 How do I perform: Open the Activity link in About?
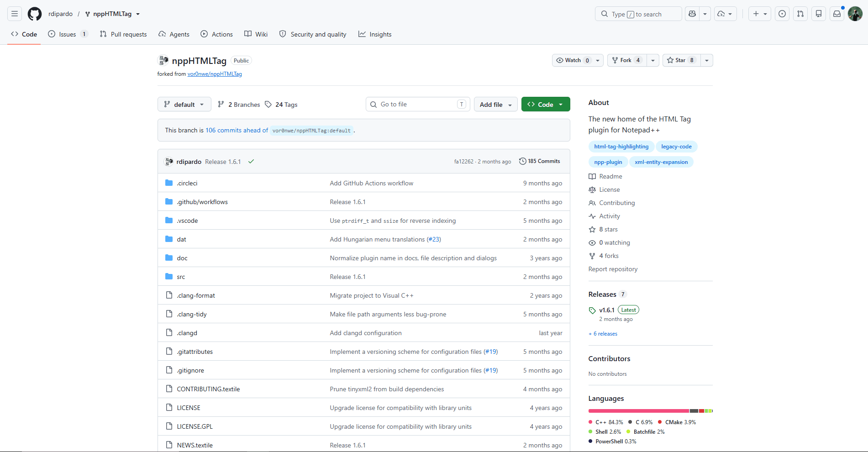pos(604,216)
